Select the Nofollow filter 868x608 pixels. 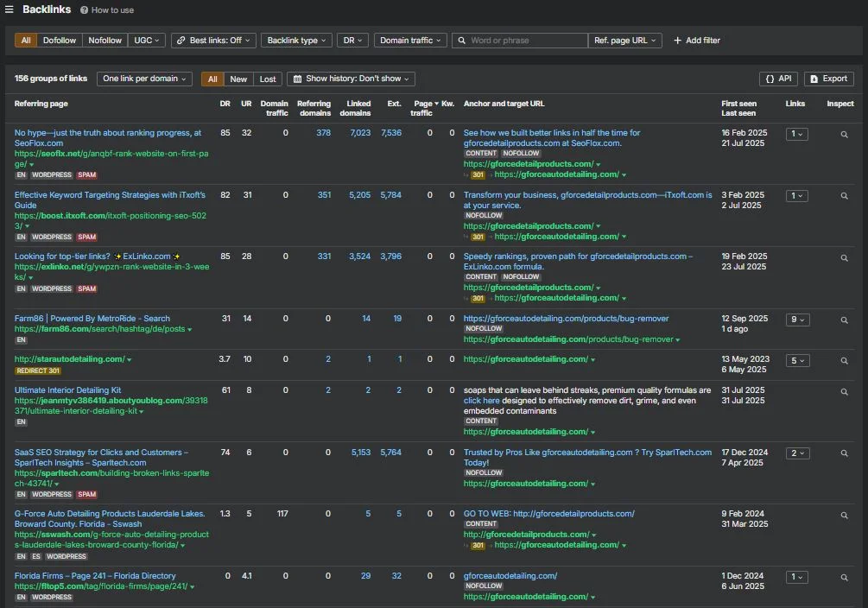105,41
